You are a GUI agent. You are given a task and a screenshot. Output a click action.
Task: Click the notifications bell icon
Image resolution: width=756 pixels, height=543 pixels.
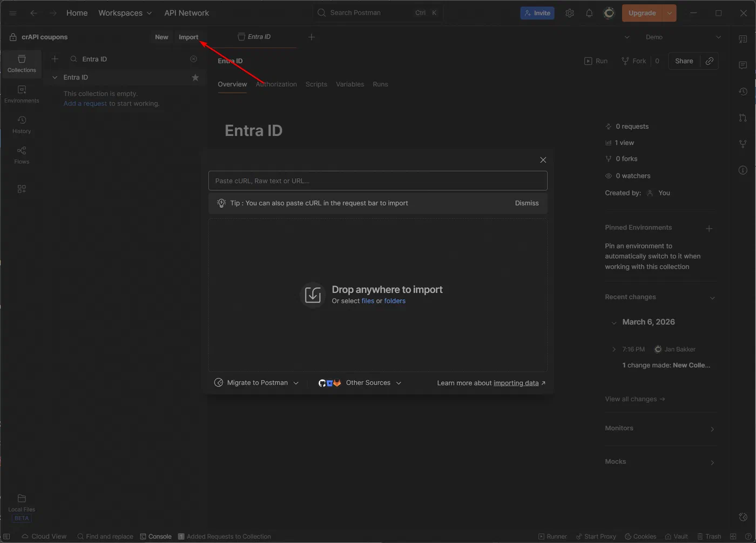[589, 13]
